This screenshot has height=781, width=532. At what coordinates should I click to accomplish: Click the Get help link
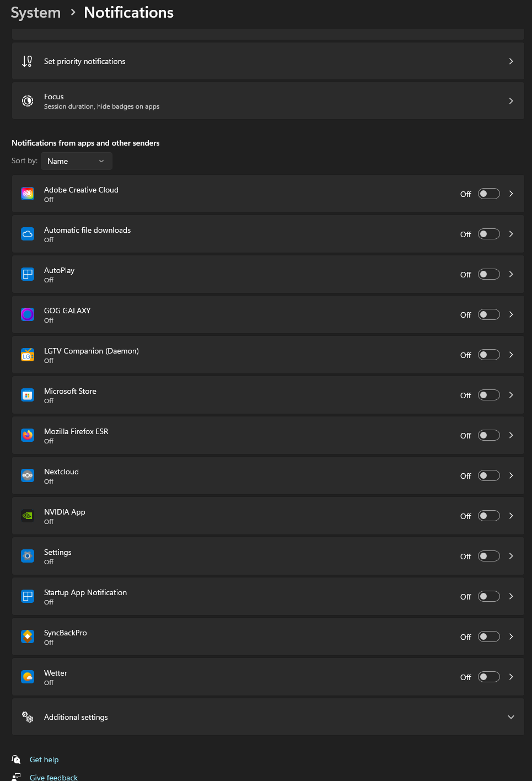[44, 759]
